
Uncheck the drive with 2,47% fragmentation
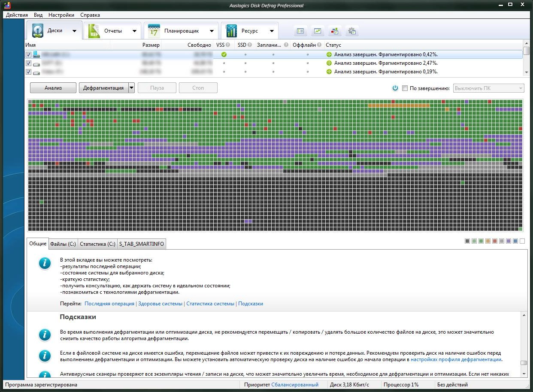[x=29, y=63]
